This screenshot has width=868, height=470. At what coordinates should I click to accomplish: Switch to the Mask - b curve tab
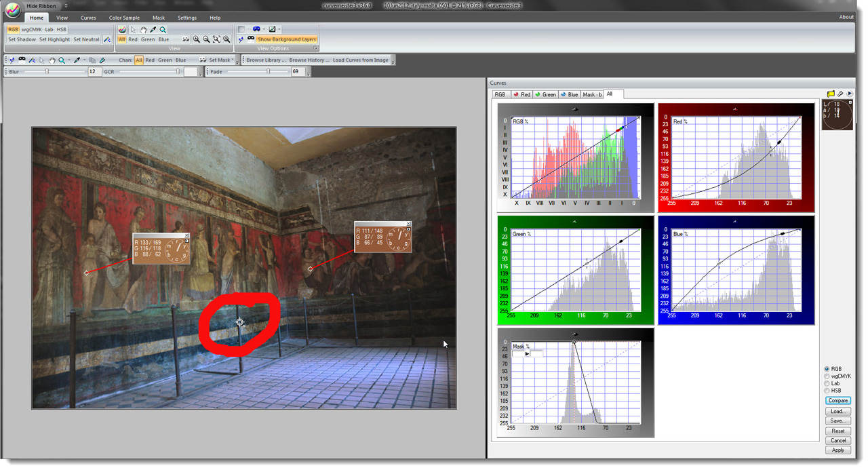tap(592, 94)
